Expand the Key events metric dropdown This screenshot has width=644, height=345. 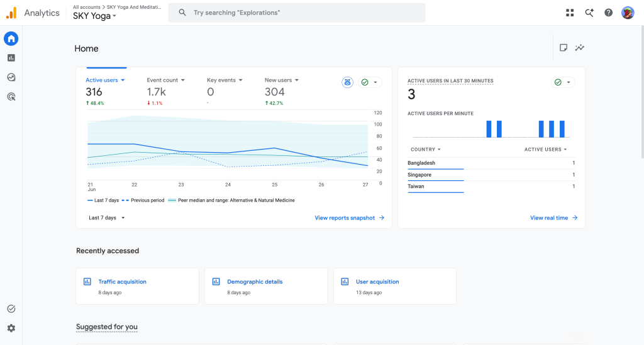[225, 80]
